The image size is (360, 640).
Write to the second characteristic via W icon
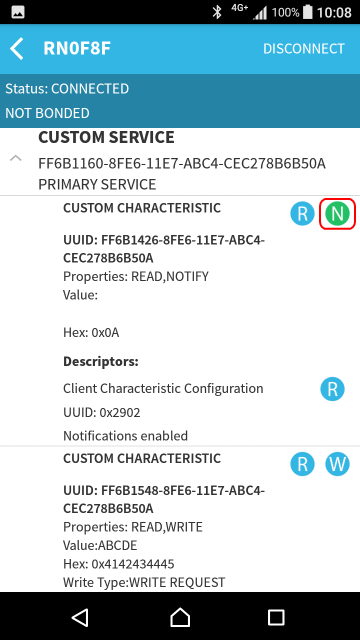(x=337, y=464)
